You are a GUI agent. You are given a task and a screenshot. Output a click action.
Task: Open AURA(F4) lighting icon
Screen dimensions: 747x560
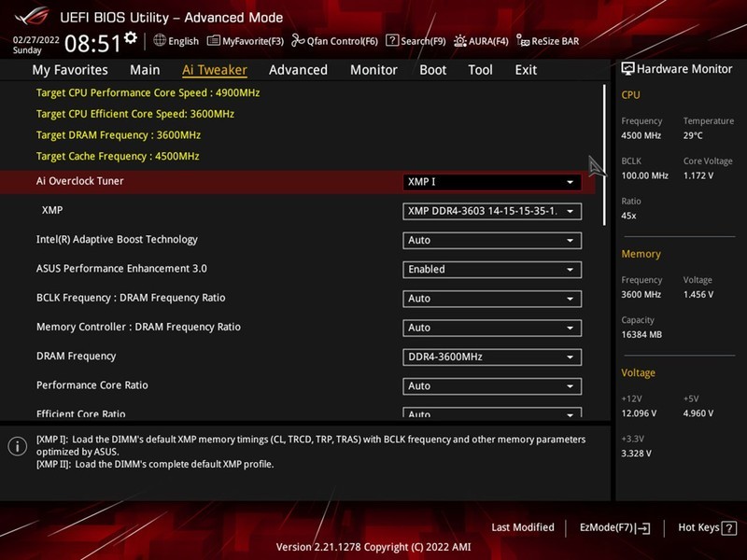458,41
